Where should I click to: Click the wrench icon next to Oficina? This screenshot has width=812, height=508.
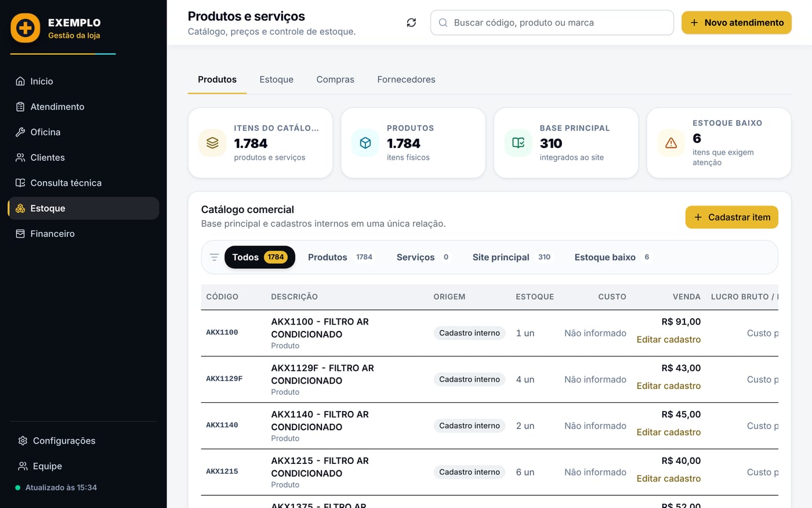click(20, 132)
